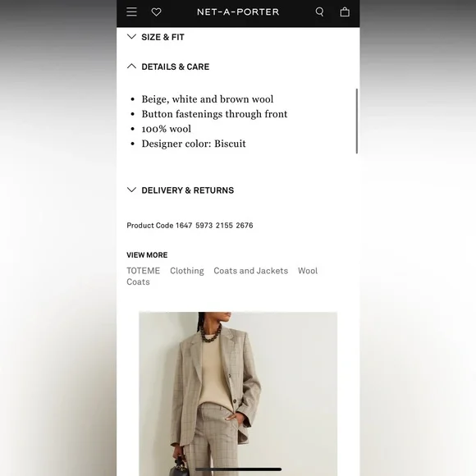This screenshot has width=476, height=476.
Task: Collapse the Details & Care chevron
Action: (131, 66)
